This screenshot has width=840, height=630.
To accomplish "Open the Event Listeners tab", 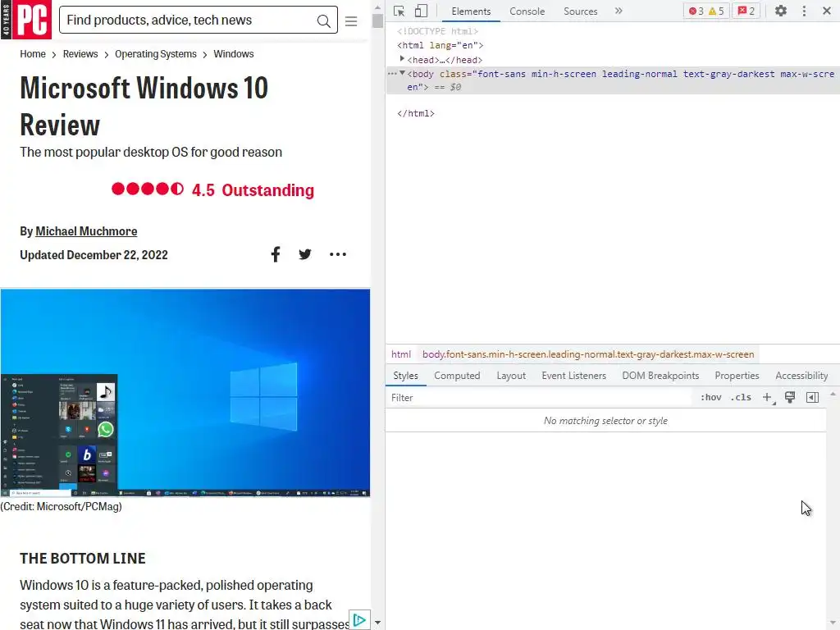I will 573,376.
